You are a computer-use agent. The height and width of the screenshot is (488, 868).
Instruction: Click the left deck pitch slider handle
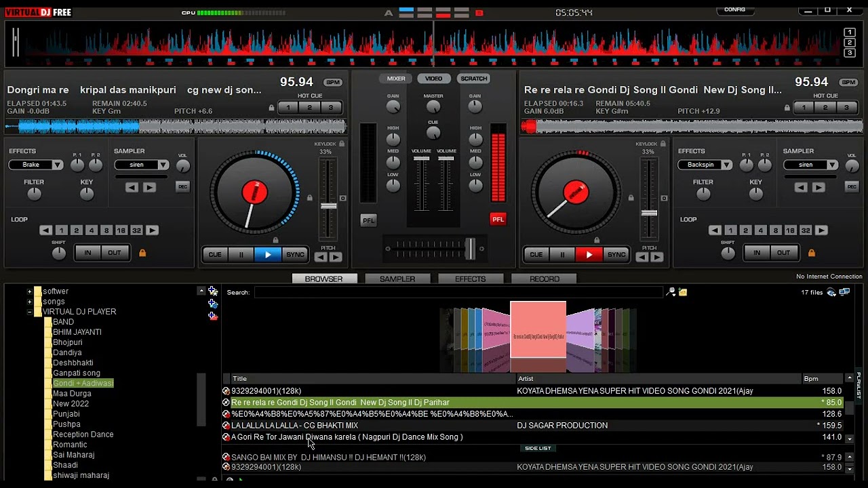point(328,206)
